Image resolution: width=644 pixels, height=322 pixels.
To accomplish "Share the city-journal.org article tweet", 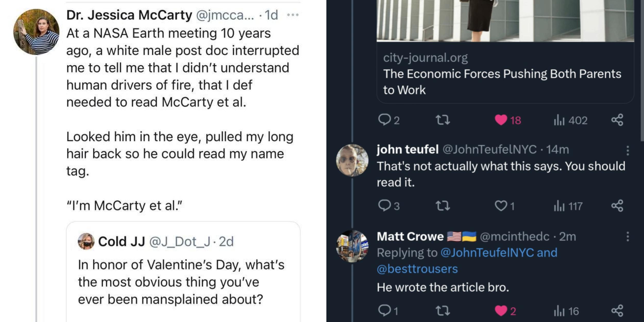I will [x=617, y=120].
